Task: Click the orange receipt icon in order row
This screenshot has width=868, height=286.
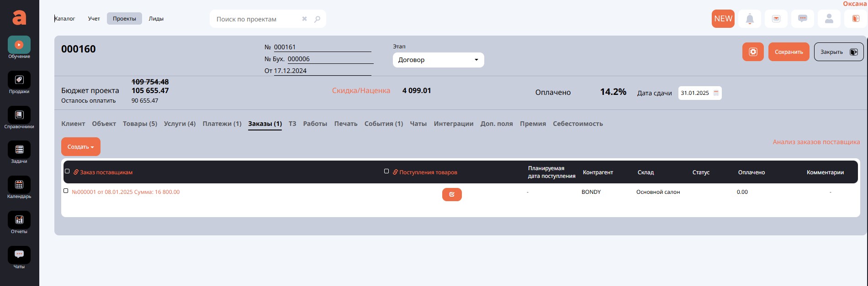Action: 452,195
